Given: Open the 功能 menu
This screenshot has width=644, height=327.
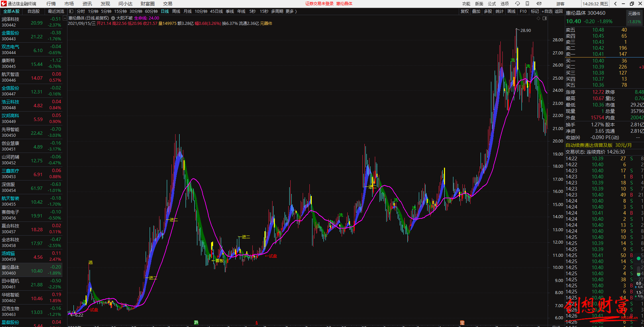Looking at the screenshot, I should pos(466,4).
